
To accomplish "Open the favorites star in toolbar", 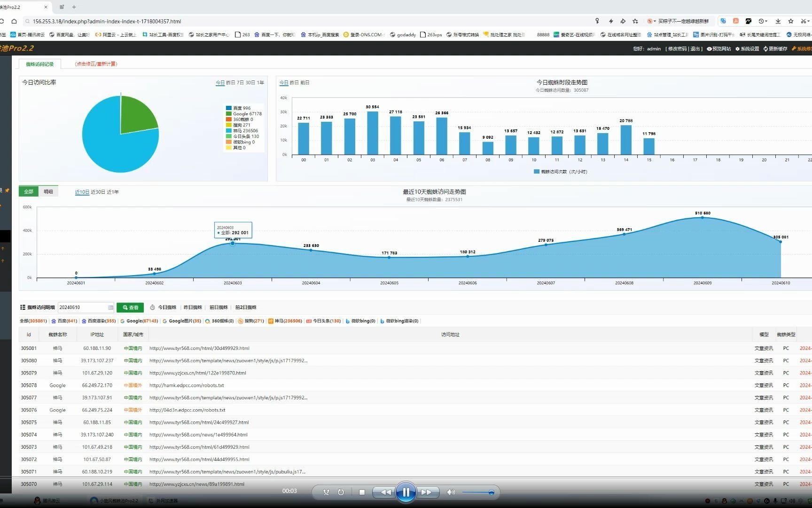I will pyautogui.click(x=791, y=21).
